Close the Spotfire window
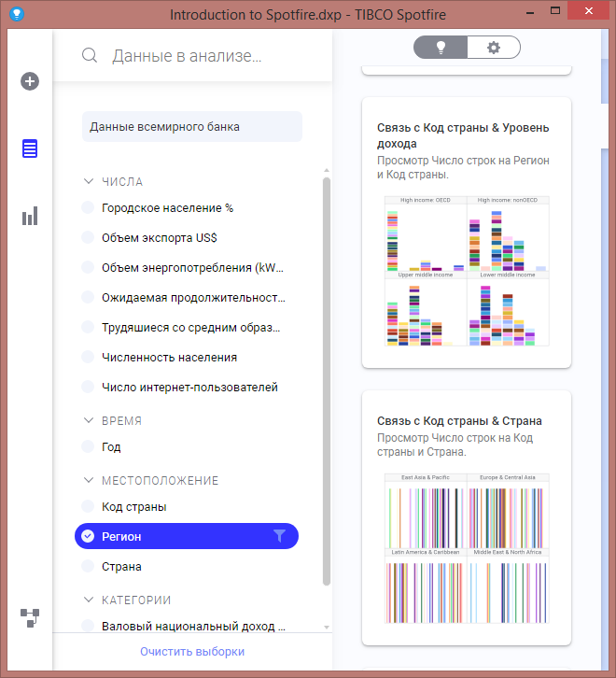Image resolution: width=616 pixels, height=678 pixels. (x=588, y=11)
